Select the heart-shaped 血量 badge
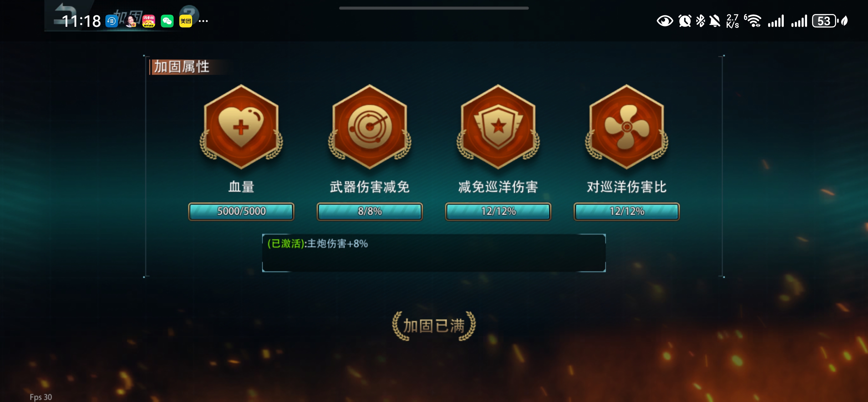The width and height of the screenshot is (868, 402). click(241, 127)
